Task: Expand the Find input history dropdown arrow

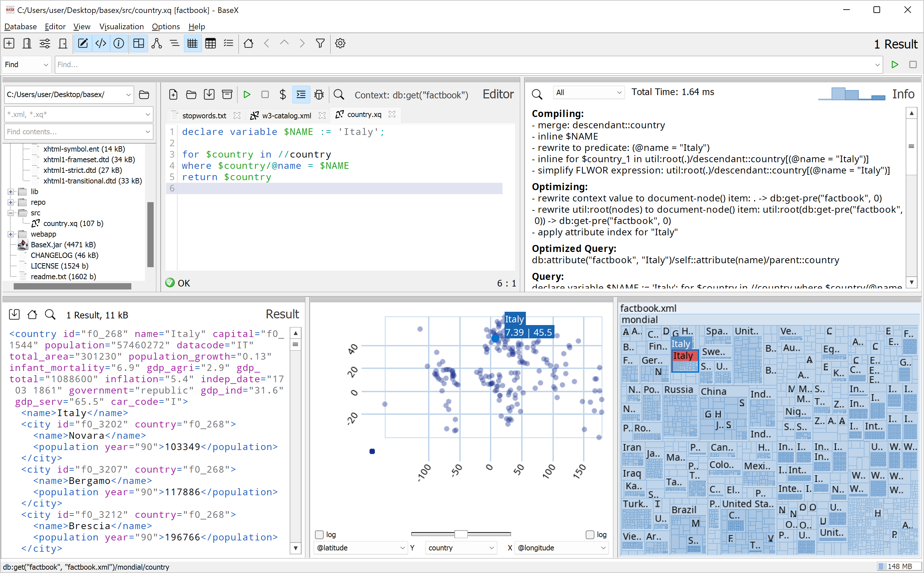Action: point(877,65)
